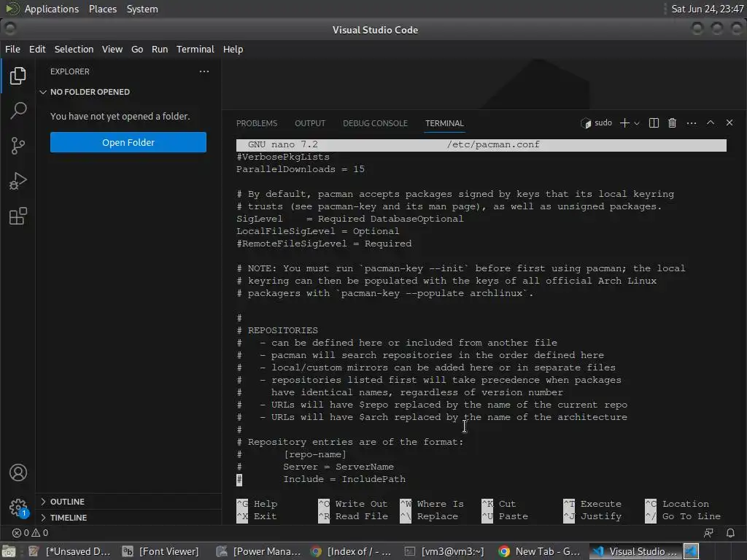Click errors and warnings status indicator

pos(30,533)
